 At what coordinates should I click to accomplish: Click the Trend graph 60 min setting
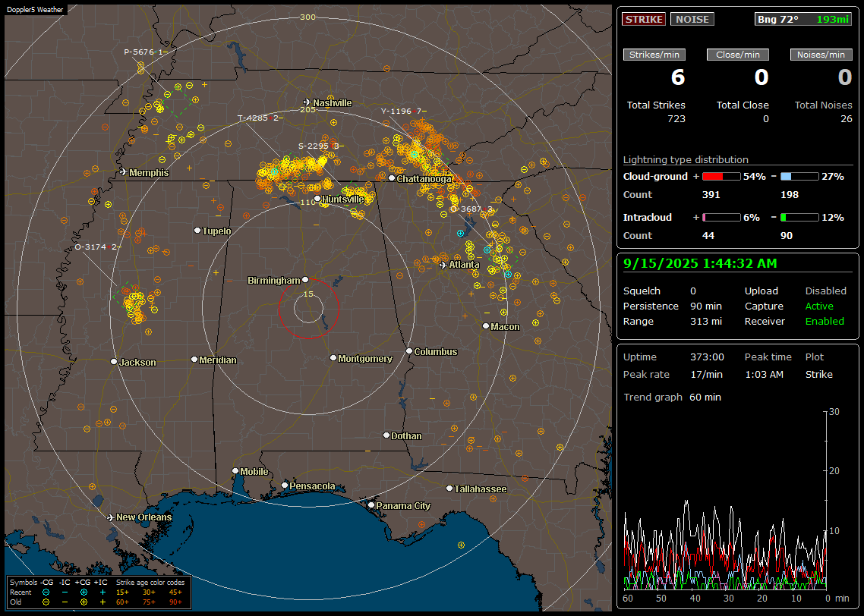pos(705,397)
